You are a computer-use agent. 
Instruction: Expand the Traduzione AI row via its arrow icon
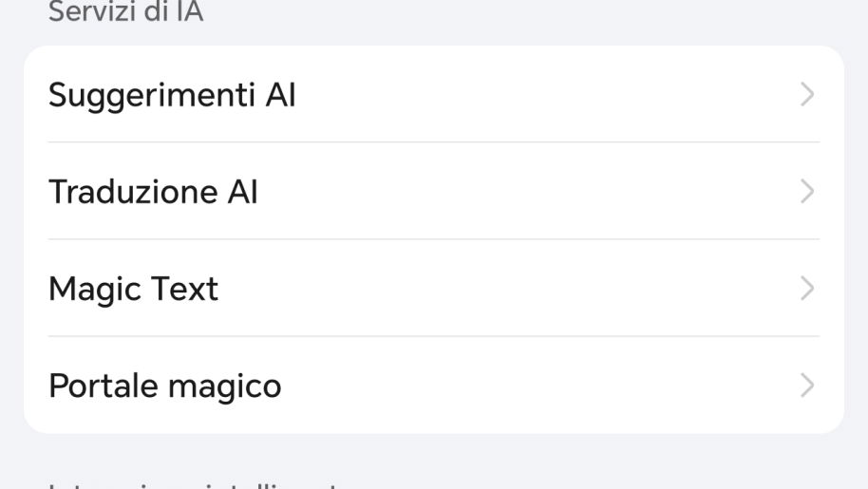[x=807, y=192]
